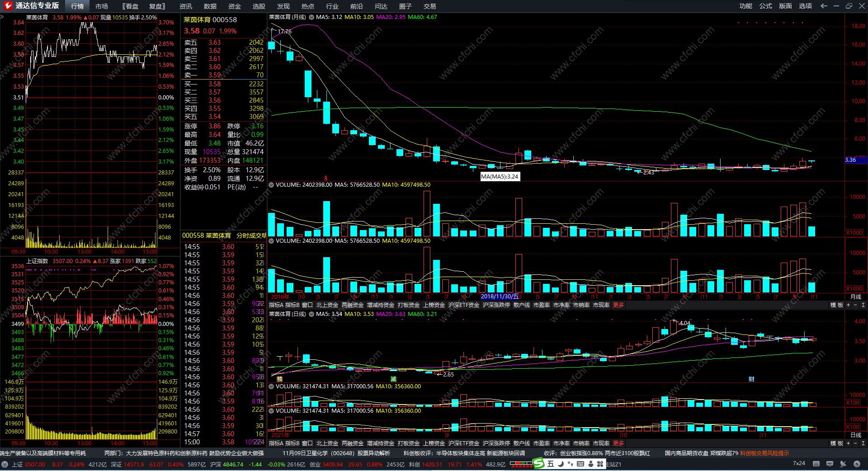This screenshot has height=471, width=868.
Task: Click the signal strength bars in the status bar
Action: pyautogui.click(x=521, y=464)
